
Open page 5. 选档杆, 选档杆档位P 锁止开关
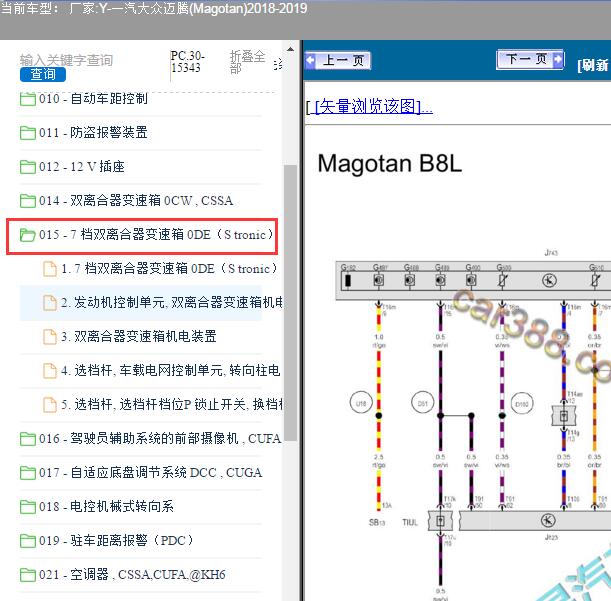(x=172, y=404)
